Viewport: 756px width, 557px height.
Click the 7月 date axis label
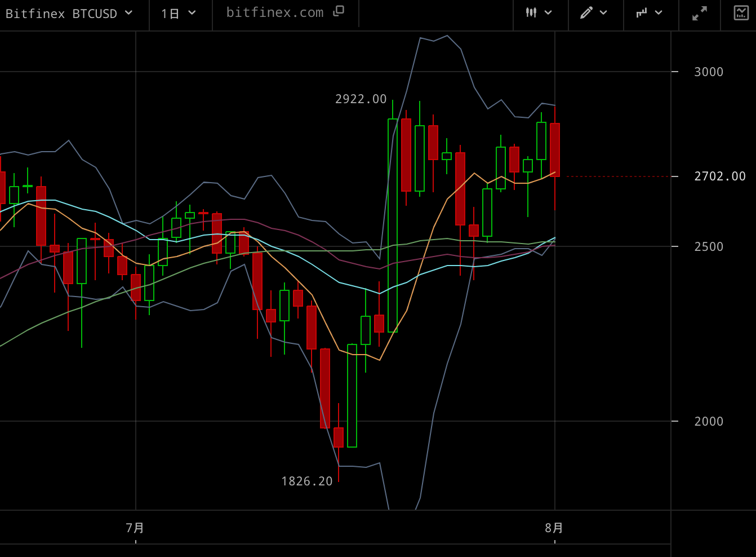[x=135, y=528]
